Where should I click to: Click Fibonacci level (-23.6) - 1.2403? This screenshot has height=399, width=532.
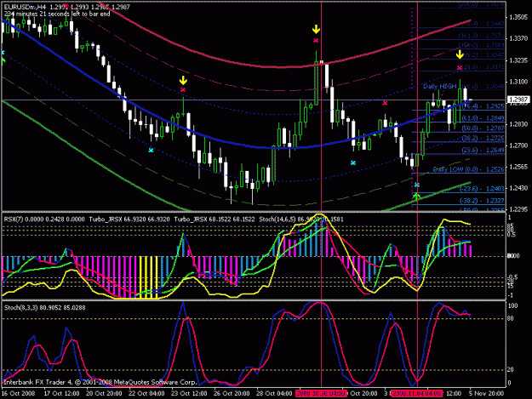[482, 189]
